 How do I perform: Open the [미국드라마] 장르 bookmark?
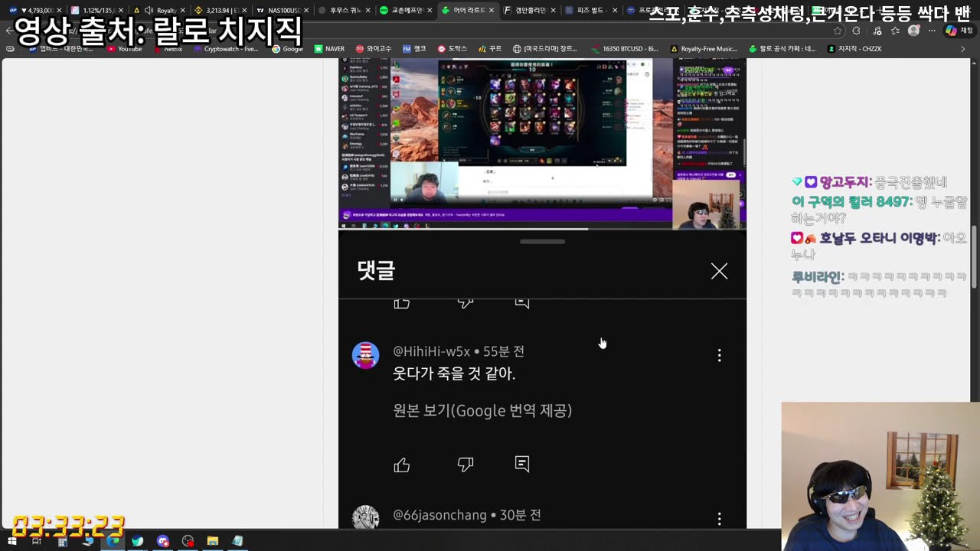tap(545, 48)
